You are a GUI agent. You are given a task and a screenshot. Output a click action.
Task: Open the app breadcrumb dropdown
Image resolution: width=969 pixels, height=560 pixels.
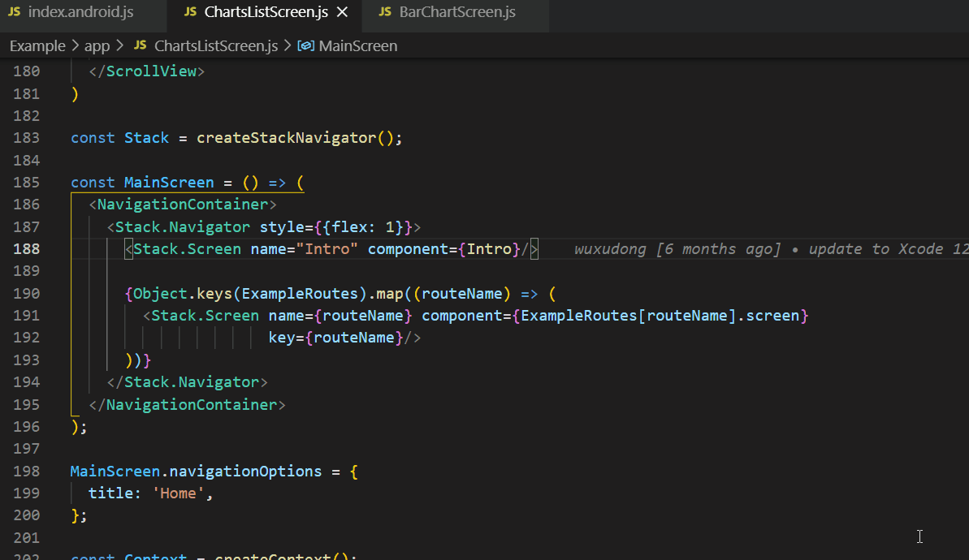click(97, 45)
